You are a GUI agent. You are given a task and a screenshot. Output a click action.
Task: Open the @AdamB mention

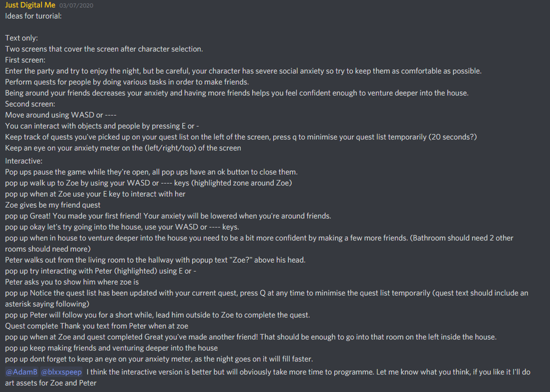click(x=22, y=372)
